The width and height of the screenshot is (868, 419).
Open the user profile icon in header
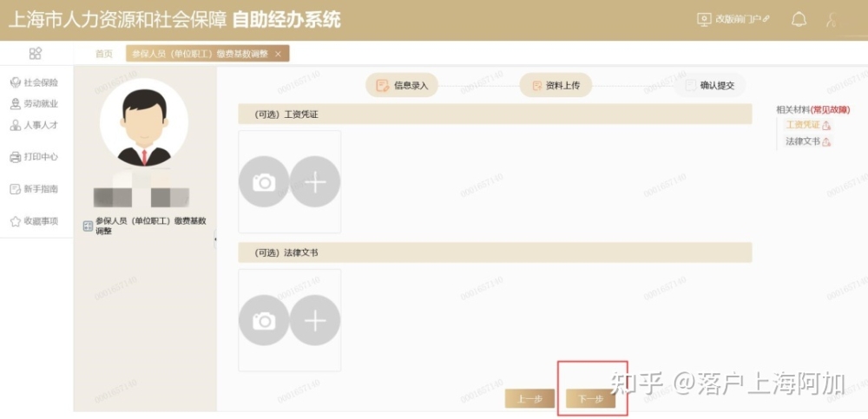pyautogui.click(x=832, y=20)
